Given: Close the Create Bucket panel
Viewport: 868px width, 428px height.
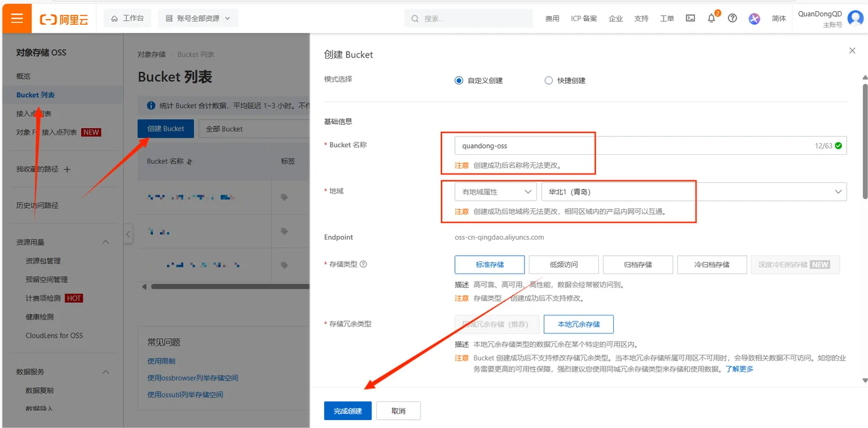Looking at the screenshot, I should pyautogui.click(x=852, y=51).
